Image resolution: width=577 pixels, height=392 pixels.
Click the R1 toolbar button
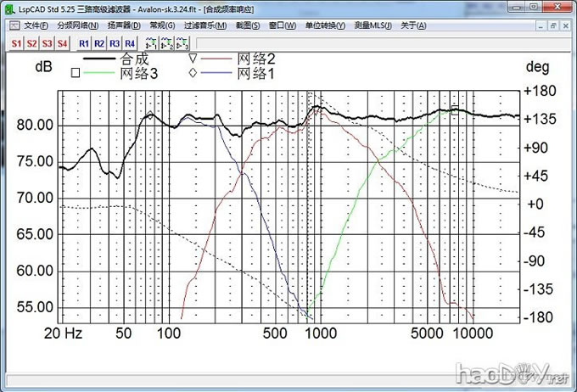[x=83, y=42]
